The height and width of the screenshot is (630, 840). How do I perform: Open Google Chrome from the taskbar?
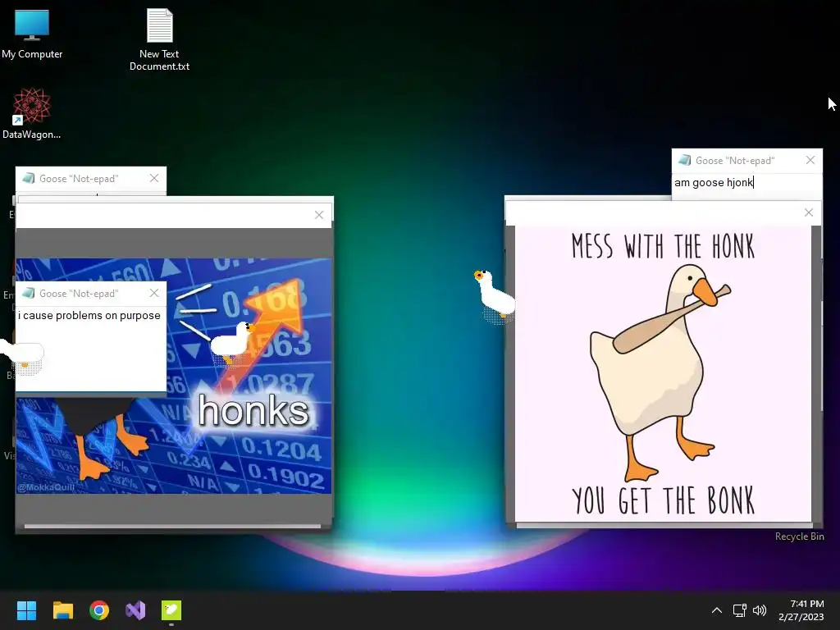click(99, 610)
